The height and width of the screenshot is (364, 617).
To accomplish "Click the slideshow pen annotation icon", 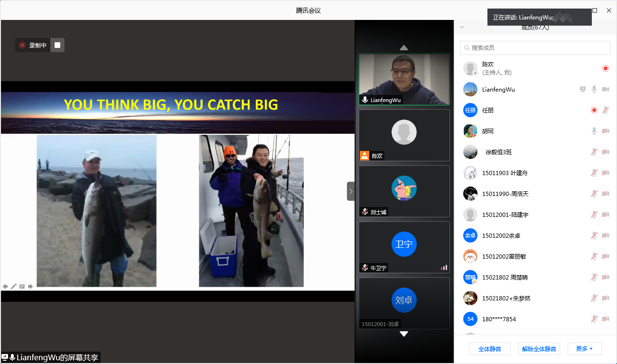I will point(13,286).
